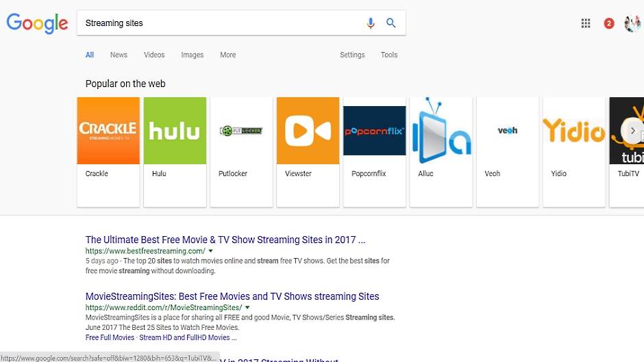
Task: Open the More search categories menu
Action: point(228,55)
